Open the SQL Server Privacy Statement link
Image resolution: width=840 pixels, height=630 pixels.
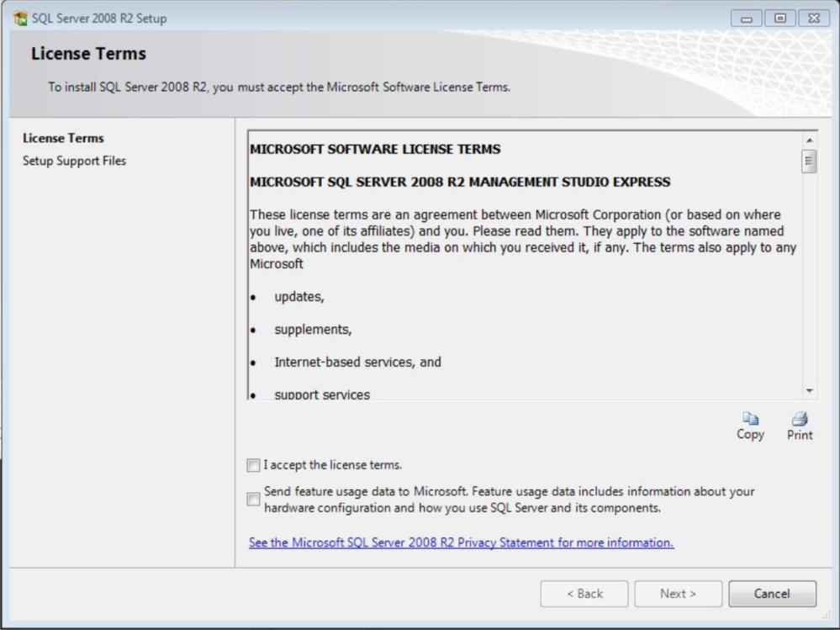(461, 543)
